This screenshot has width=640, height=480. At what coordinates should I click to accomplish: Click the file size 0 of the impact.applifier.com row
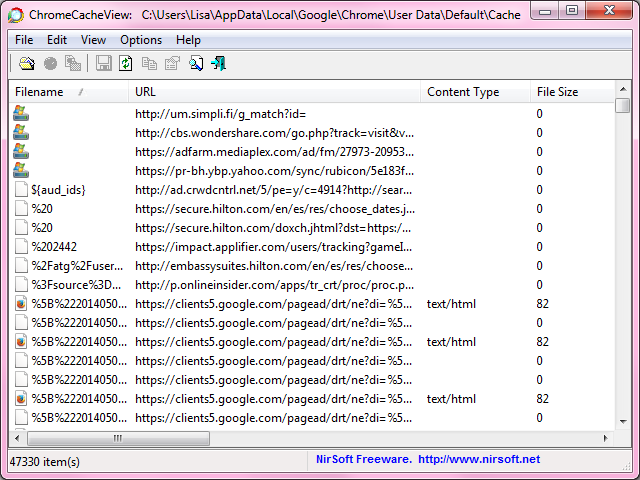[540, 247]
